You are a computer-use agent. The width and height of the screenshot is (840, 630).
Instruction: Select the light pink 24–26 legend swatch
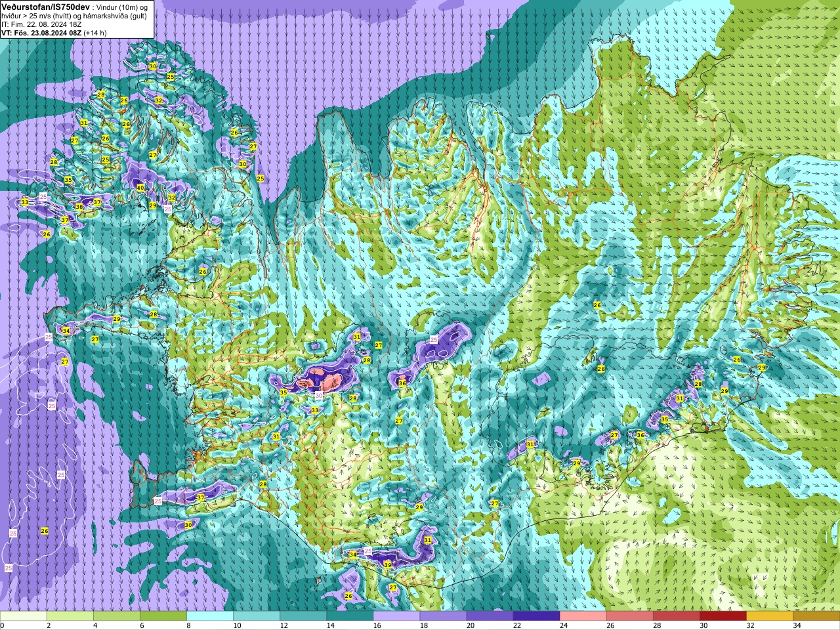(583, 616)
